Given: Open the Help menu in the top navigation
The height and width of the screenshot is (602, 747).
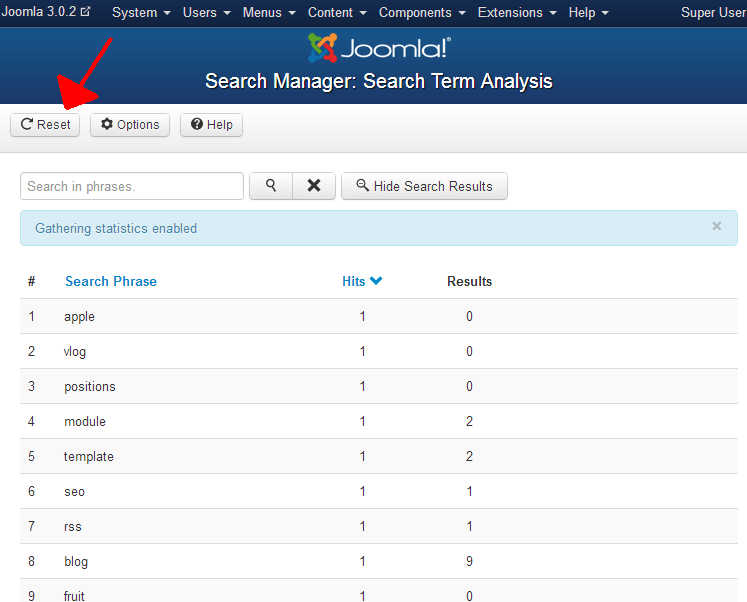Looking at the screenshot, I should tap(588, 12).
